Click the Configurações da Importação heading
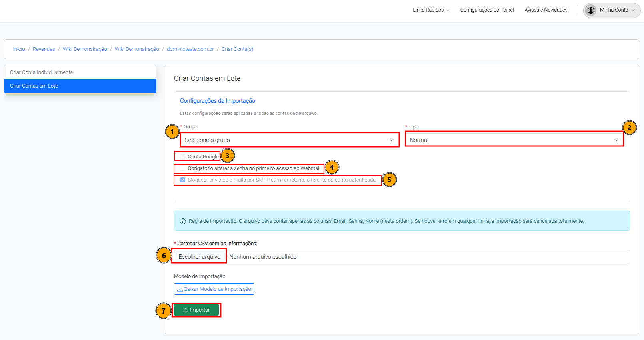This screenshot has width=644, height=340. point(218,101)
